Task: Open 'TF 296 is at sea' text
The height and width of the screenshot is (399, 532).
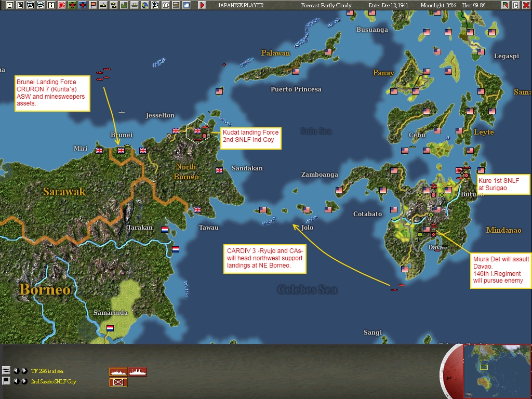Action: pyautogui.click(x=47, y=371)
